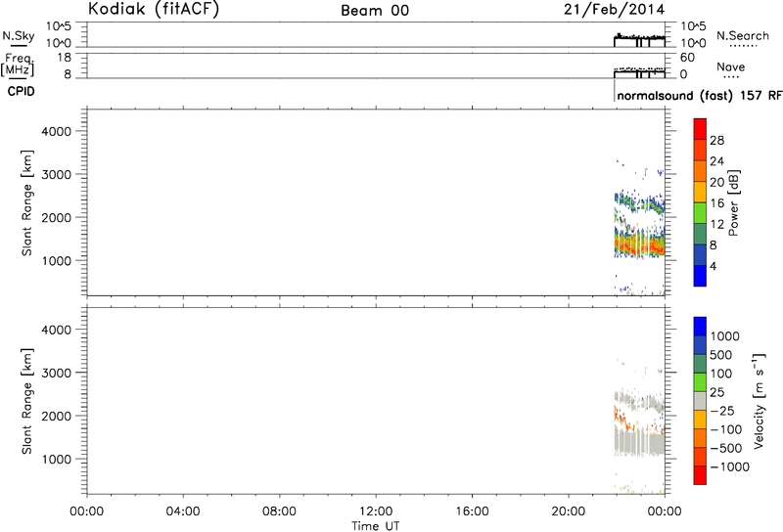Click the '100' Velocity color bar label
Image resolution: width=783 pixels, height=532 pixels.
[720, 374]
